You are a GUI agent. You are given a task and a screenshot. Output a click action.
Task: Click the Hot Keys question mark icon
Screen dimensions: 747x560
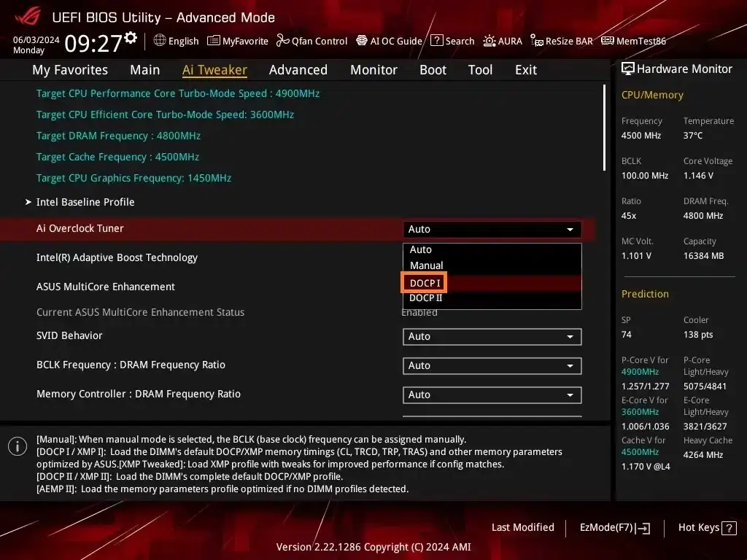729,528
